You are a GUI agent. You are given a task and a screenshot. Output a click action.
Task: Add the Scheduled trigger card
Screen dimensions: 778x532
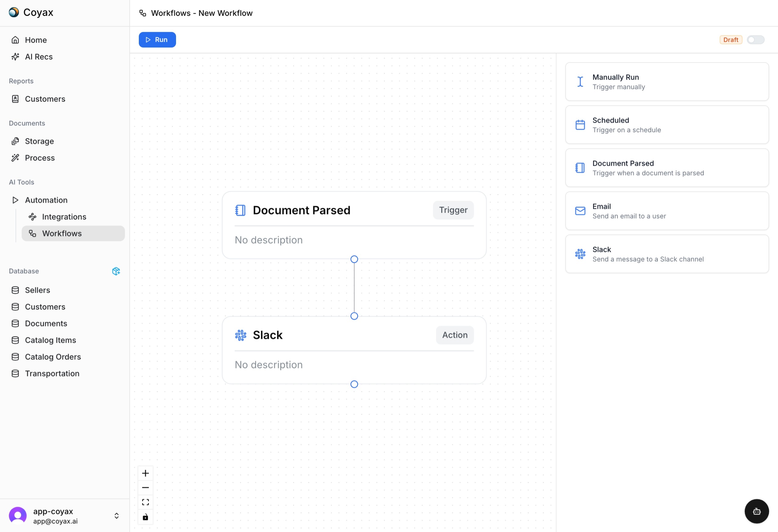[667, 125]
